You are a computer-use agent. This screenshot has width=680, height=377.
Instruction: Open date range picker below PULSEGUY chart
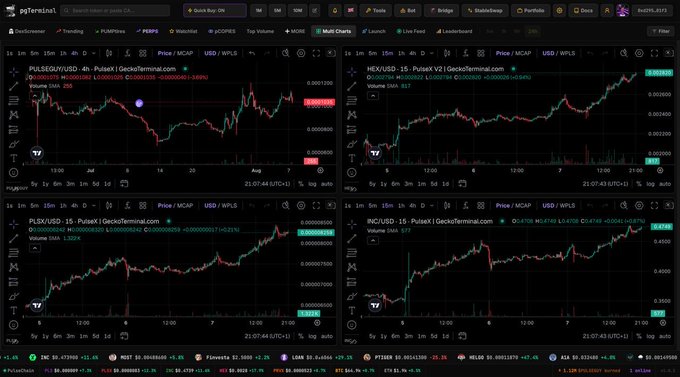point(124,184)
